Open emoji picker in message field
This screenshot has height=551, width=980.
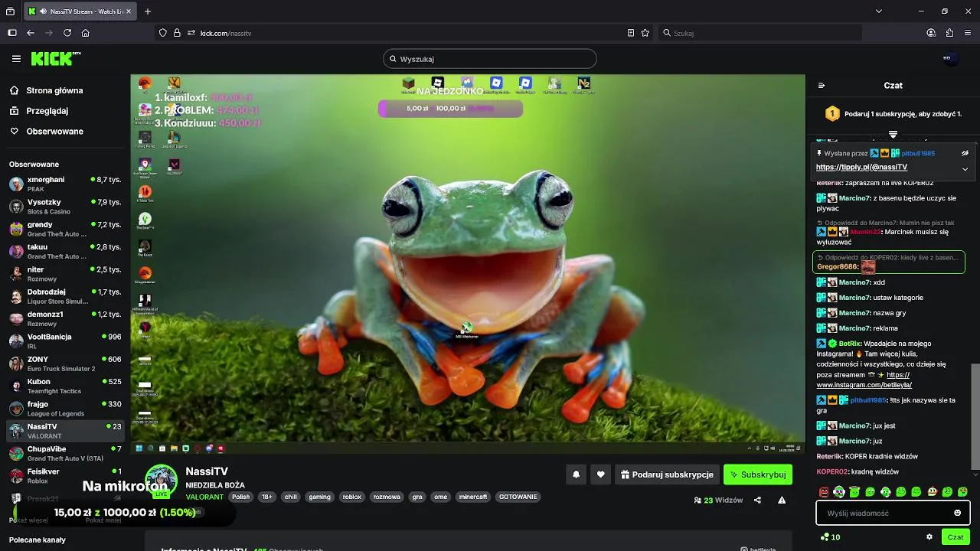tap(957, 513)
